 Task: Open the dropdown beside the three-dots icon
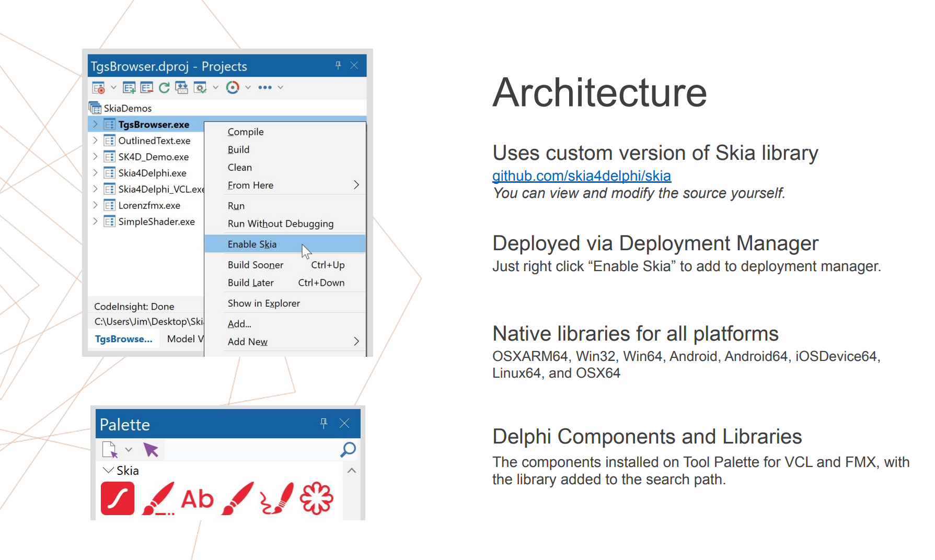tap(281, 87)
